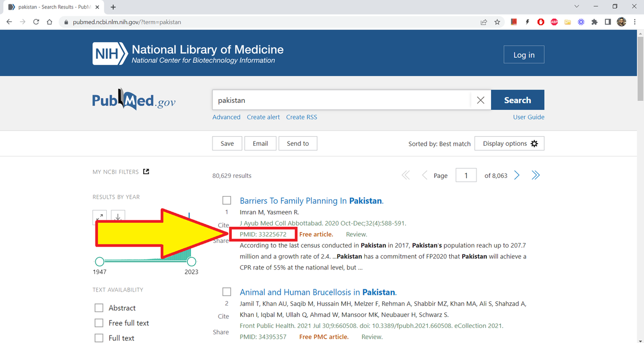This screenshot has width=644, height=343.
Task: Open Display options gear button
Action: pyautogui.click(x=509, y=144)
